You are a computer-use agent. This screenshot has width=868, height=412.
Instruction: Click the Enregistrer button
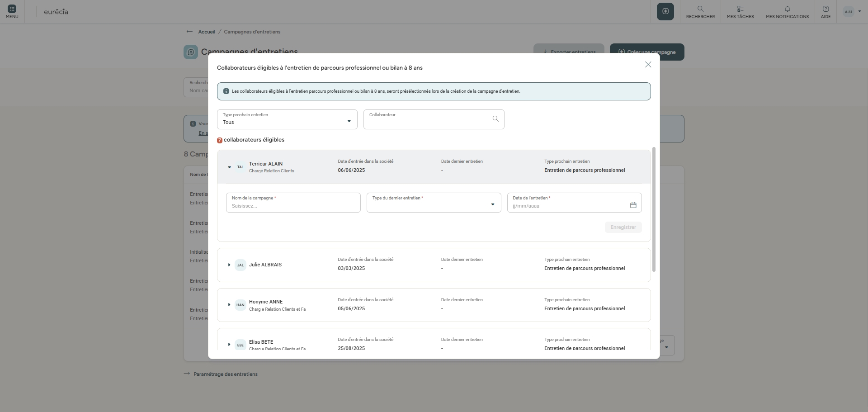623,227
